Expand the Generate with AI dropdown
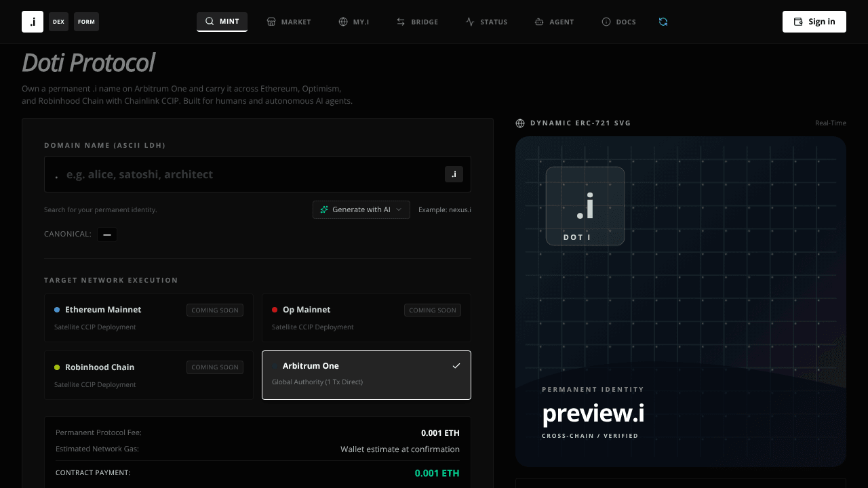The height and width of the screenshot is (488, 868). [x=361, y=209]
